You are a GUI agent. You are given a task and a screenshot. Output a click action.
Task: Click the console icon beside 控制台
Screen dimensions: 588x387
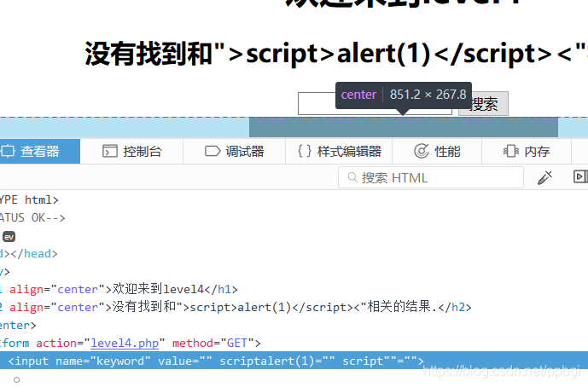coord(110,152)
